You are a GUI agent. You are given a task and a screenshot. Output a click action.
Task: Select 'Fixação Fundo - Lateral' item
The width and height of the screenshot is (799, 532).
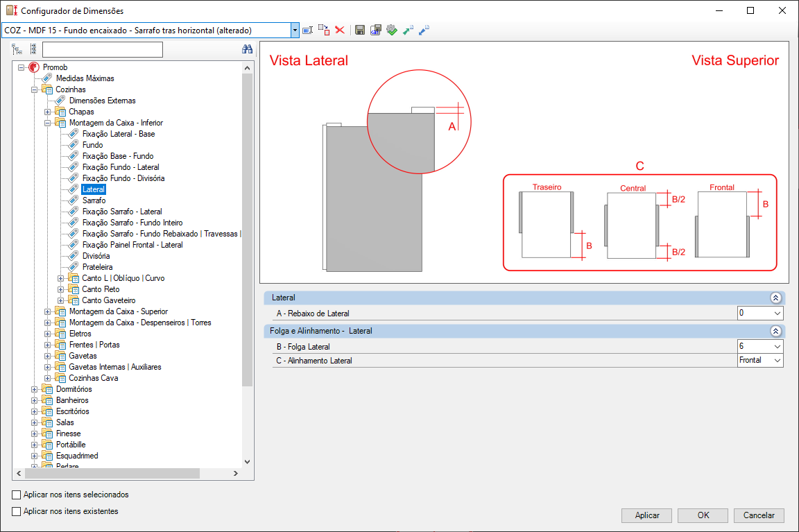click(x=121, y=168)
